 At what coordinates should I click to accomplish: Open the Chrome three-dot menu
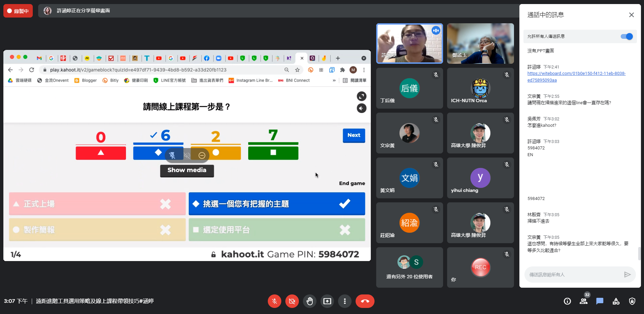[364, 70]
